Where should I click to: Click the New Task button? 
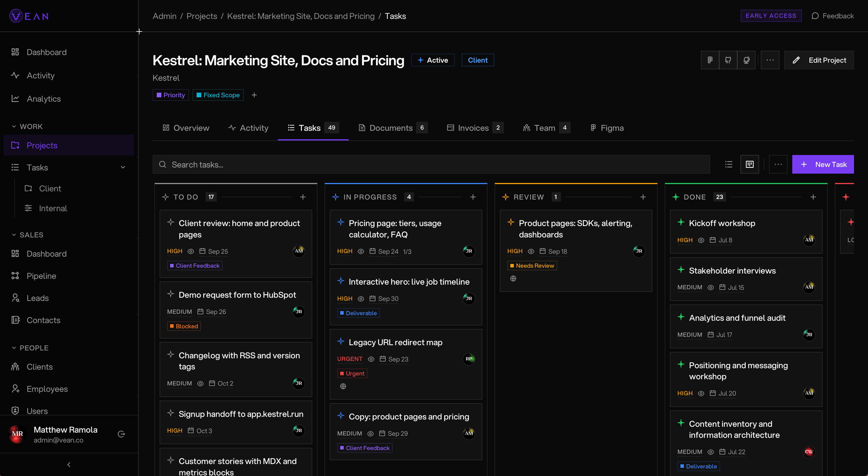(823, 164)
